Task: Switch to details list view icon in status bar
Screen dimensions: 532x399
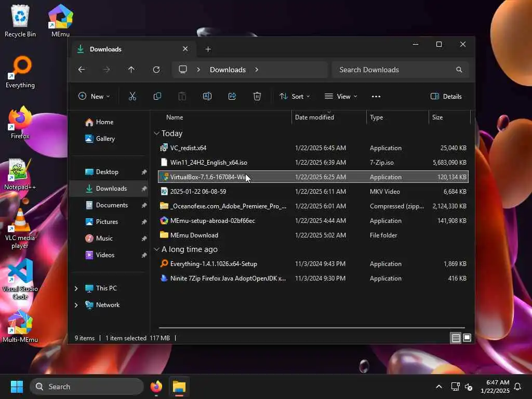Action: click(x=456, y=338)
